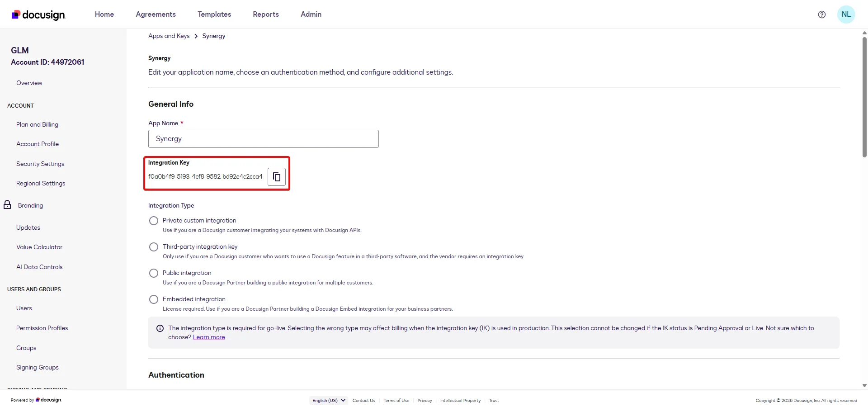View the Terms of Use
The image size is (868, 412).
pyautogui.click(x=396, y=400)
